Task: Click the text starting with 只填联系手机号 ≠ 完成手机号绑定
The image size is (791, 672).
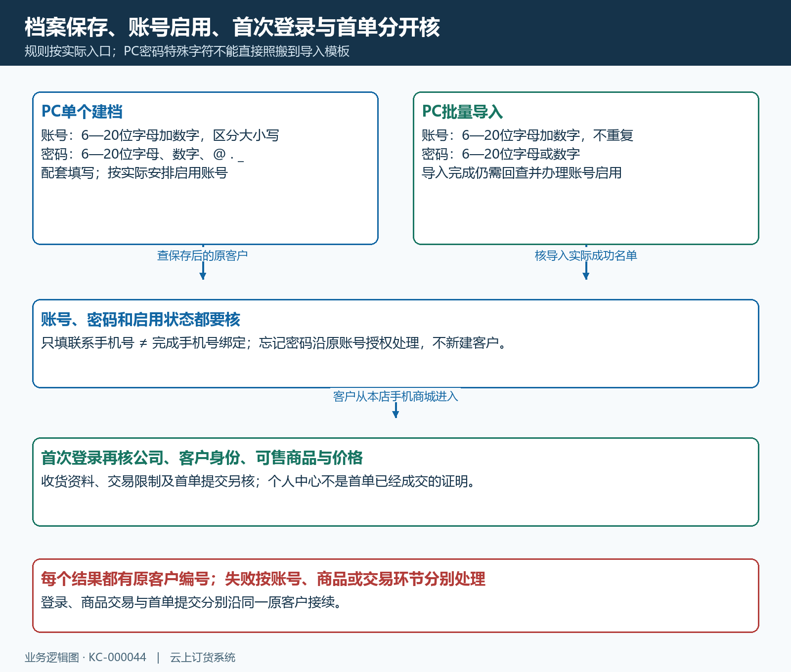Action: point(275,343)
